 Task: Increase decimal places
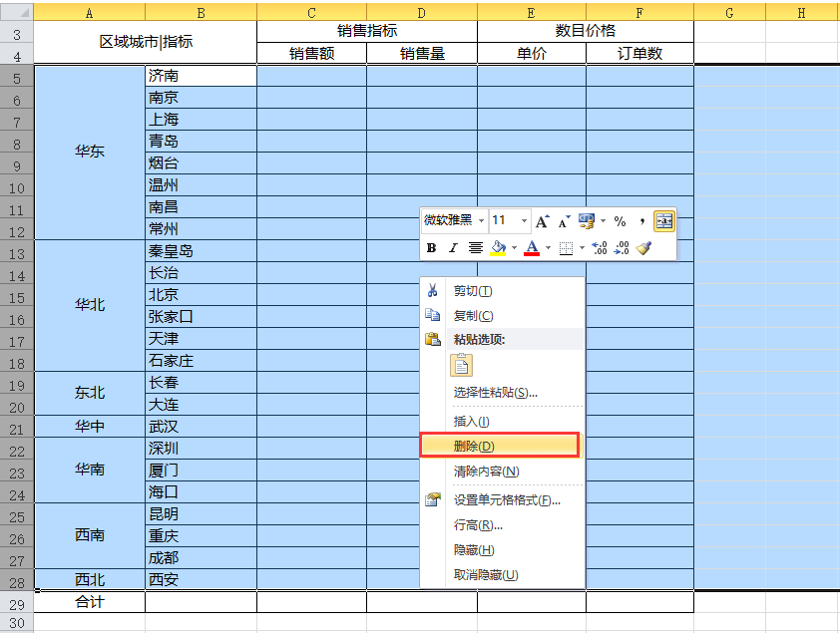coord(599,248)
